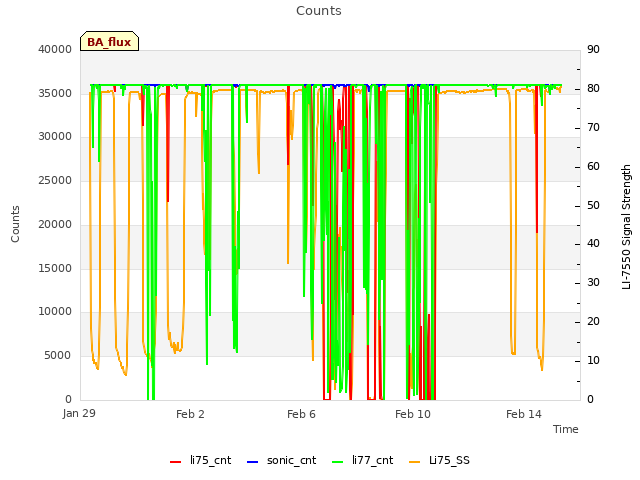This screenshot has height=480, width=640.
Task: Click the vertical 'Counts' left axis title
Action: pyautogui.click(x=15, y=224)
